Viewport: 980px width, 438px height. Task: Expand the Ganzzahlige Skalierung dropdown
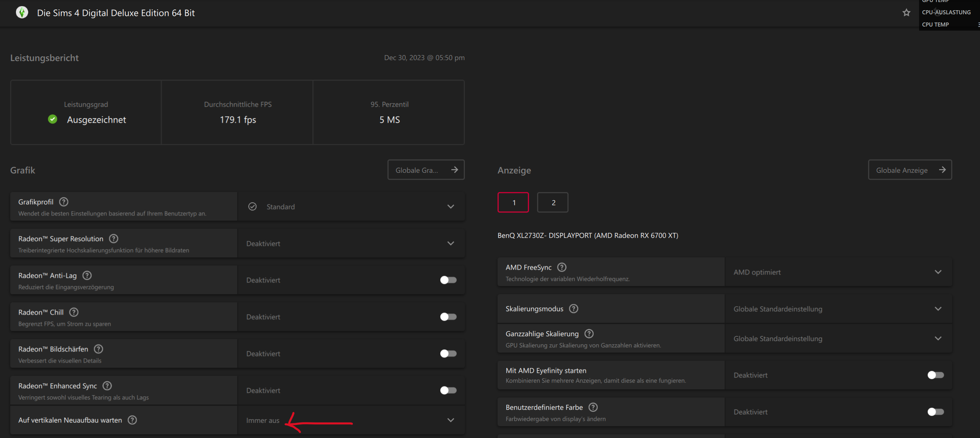(x=839, y=338)
